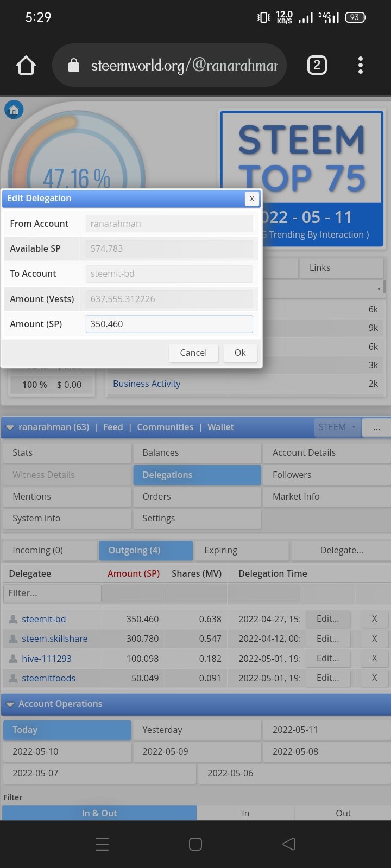The height and width of the screenshot is (868, 391).
Task: Switch to the Mentions tab
Action: click(x=67, y=496)
